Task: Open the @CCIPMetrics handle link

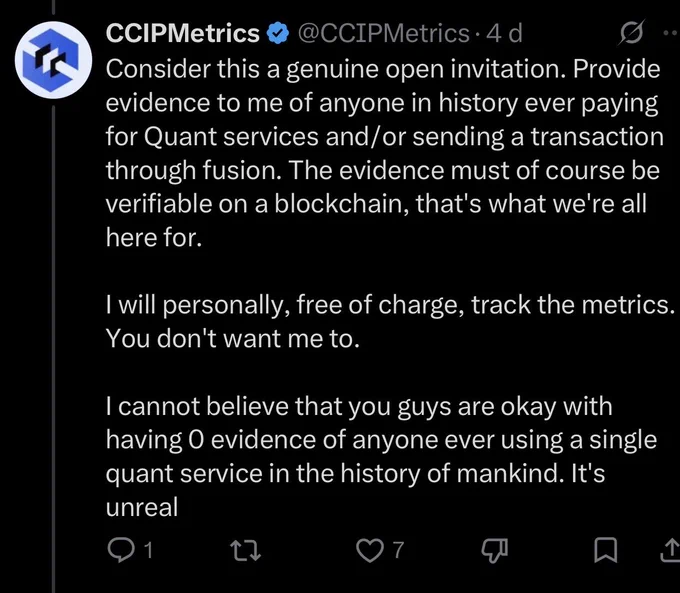Action: [383, 33]
